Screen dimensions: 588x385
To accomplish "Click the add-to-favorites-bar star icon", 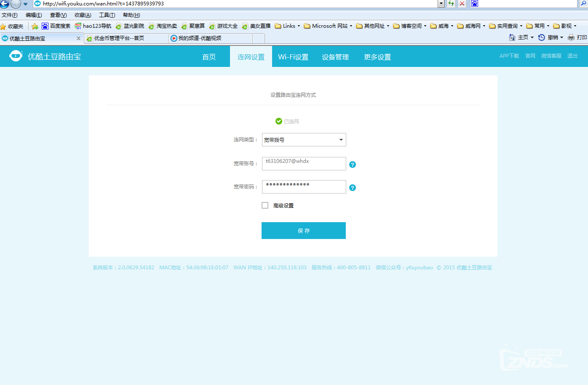I will [x=35, y=26].
